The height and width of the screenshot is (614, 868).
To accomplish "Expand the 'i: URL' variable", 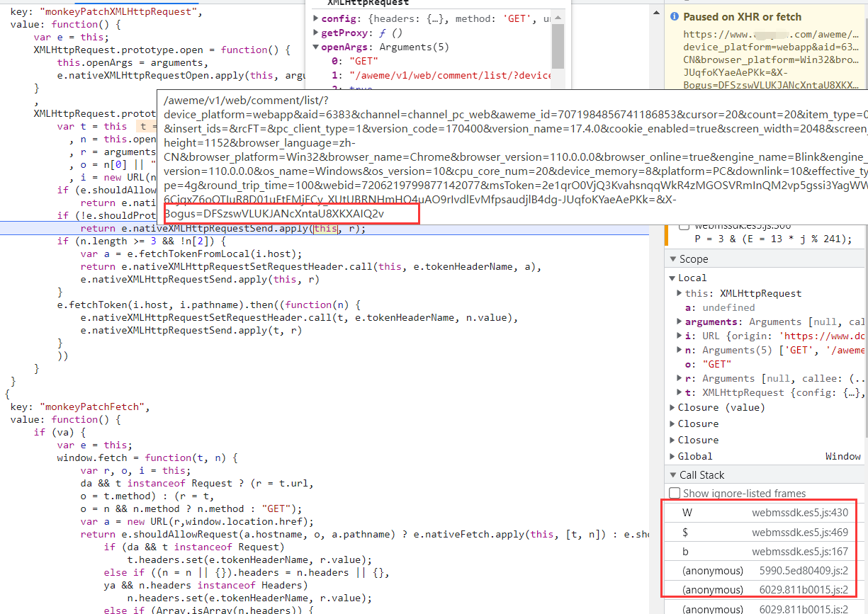I will click(x=680, y=336).
